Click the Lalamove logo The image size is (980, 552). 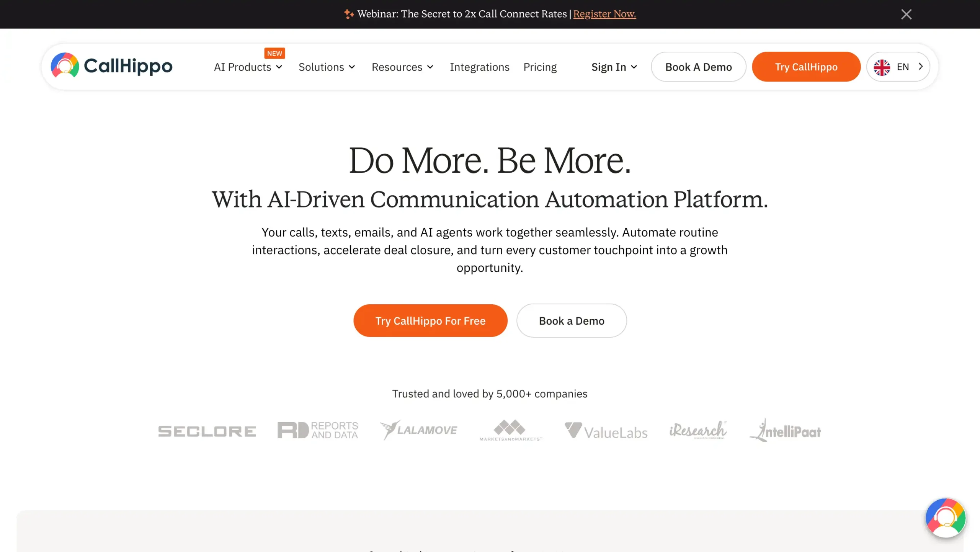[418, 430]
